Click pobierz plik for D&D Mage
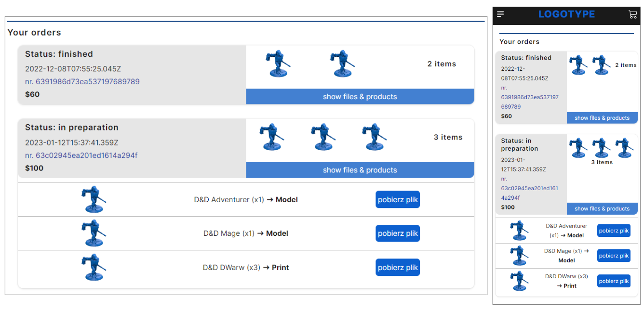Screen dimensions: 644x310 coord(397,233)
